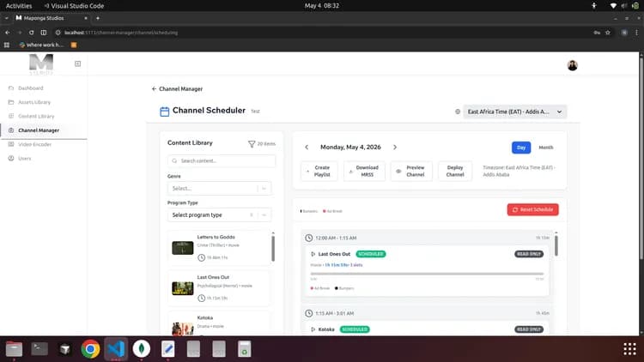Screen dimensions: 644x362
Task: Open Video Encoder in the sidebar
Action: 43,144
